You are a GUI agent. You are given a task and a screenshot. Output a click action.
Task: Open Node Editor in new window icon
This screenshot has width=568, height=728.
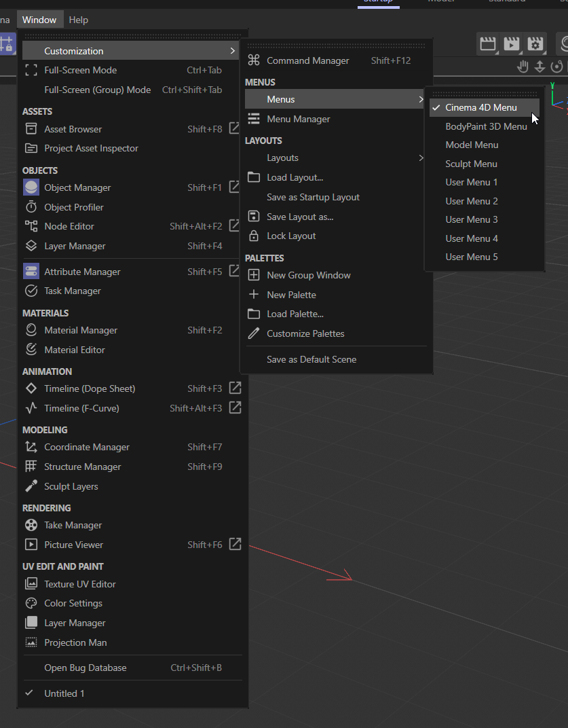coord(235,225)
